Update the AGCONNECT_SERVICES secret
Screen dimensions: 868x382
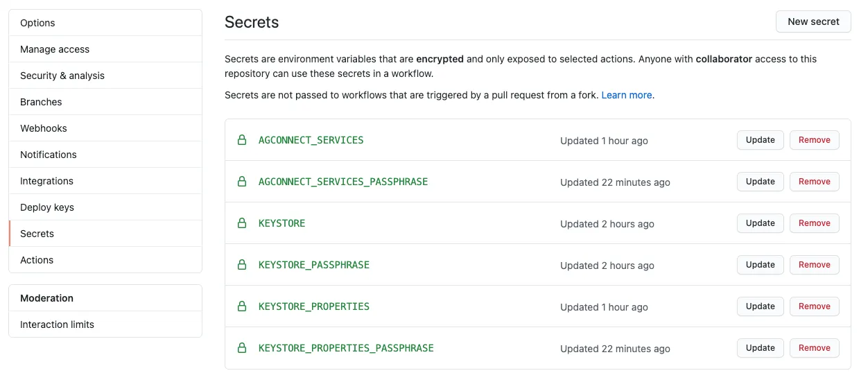[760, 140]
